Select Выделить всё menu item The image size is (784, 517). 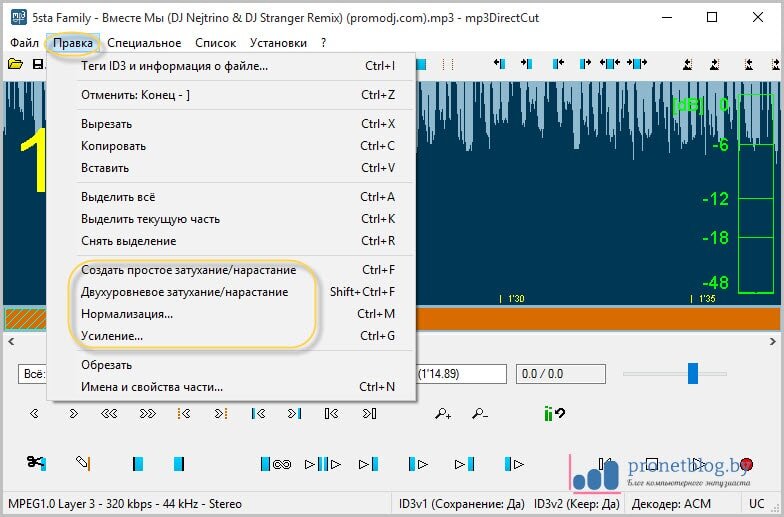pos(231,197)
